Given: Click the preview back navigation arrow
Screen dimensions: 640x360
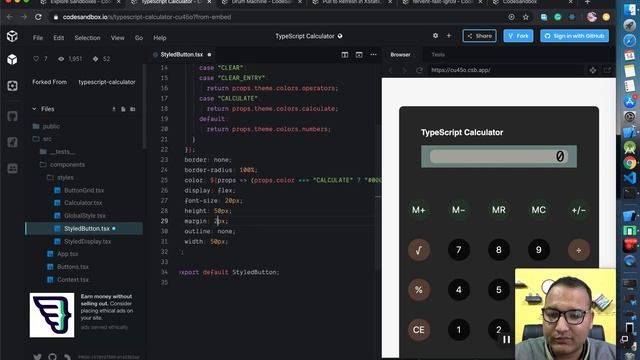Looking at the screenshot, I should click(x=391, y=70).
